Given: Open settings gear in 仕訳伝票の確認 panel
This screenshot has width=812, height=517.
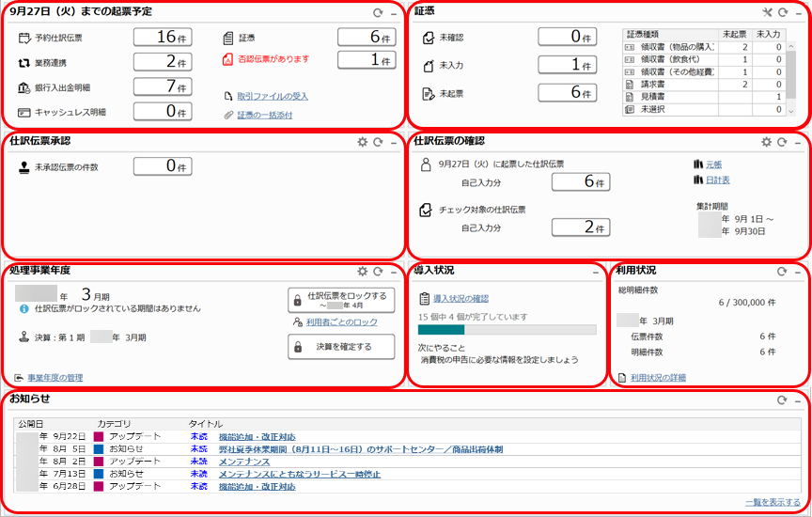Looking at the screenshot, I should [767, 142].
